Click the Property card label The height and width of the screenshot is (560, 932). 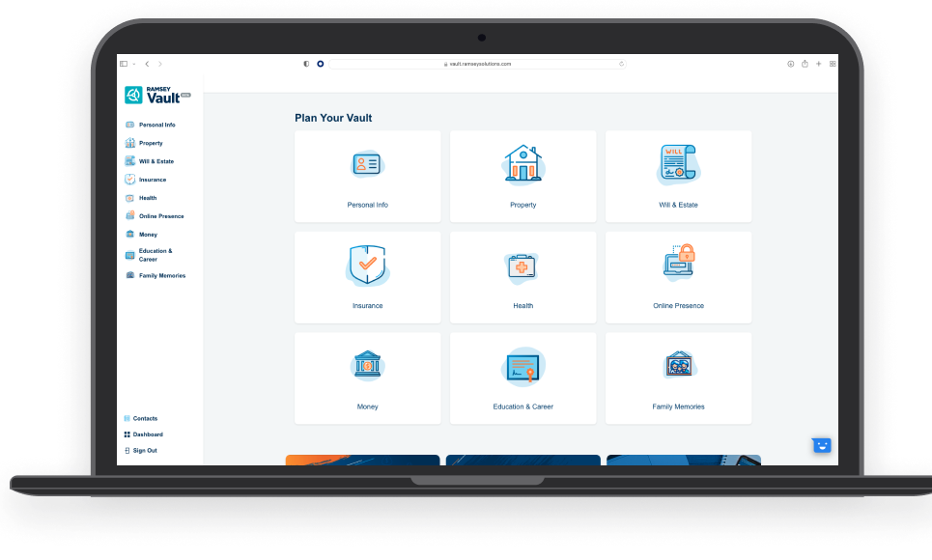click(x=523, y=205)
